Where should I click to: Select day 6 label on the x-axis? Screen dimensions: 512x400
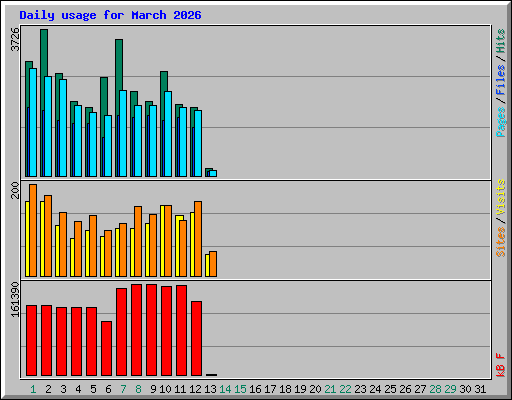coord(108,389)
